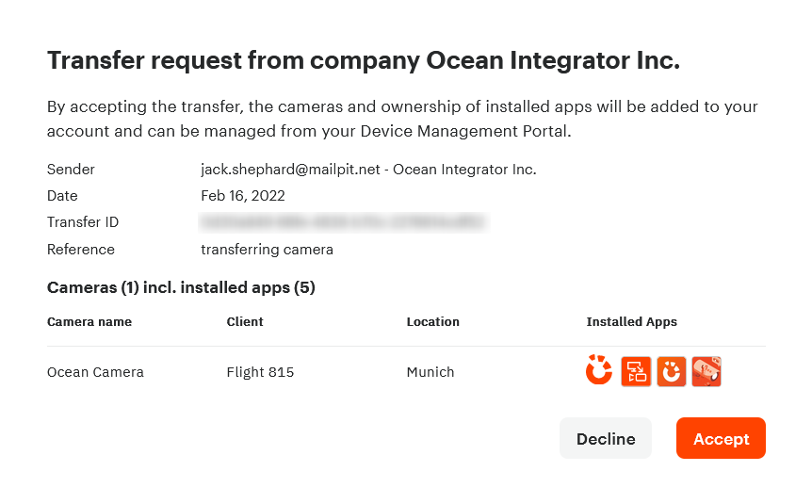The height and width of the screenshot is (504, 812).
Task: Click the reference text transferring camera
Action: (x=267, y=250)
